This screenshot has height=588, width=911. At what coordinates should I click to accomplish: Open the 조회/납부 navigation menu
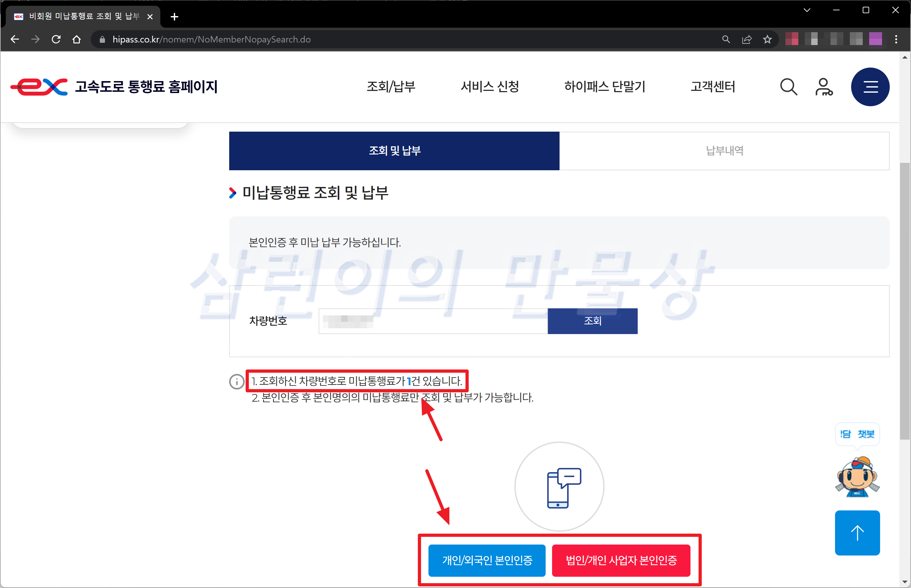(x=390, y=87)
